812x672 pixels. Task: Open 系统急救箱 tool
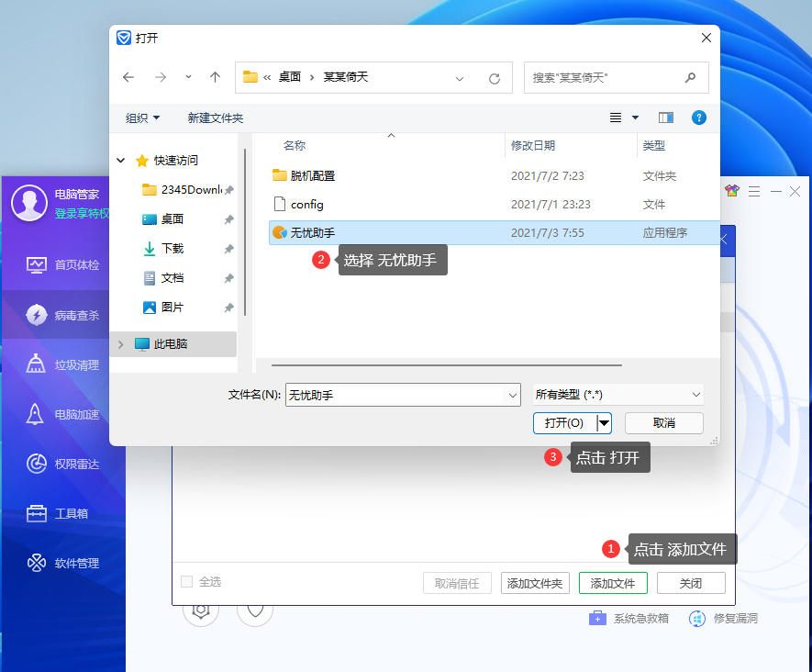pyautogui.click(x=628, y=619)
